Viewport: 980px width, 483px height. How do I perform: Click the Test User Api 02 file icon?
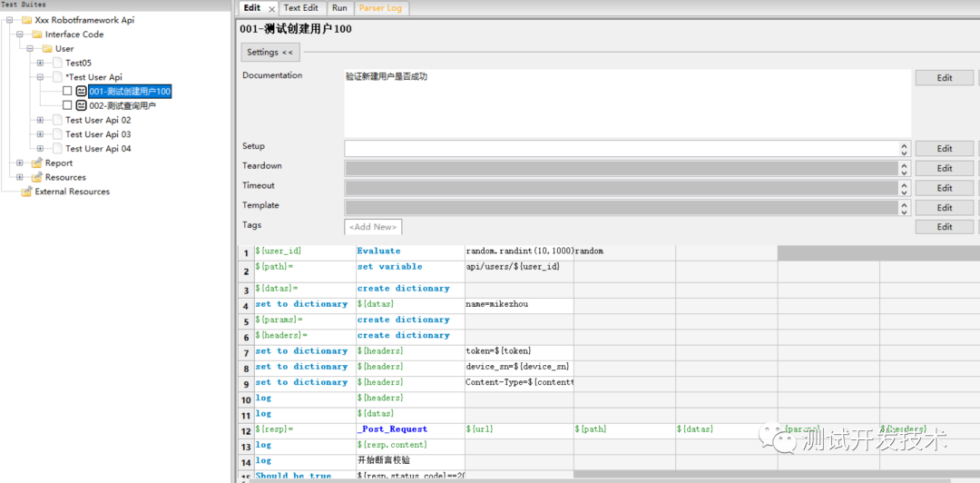57,120
